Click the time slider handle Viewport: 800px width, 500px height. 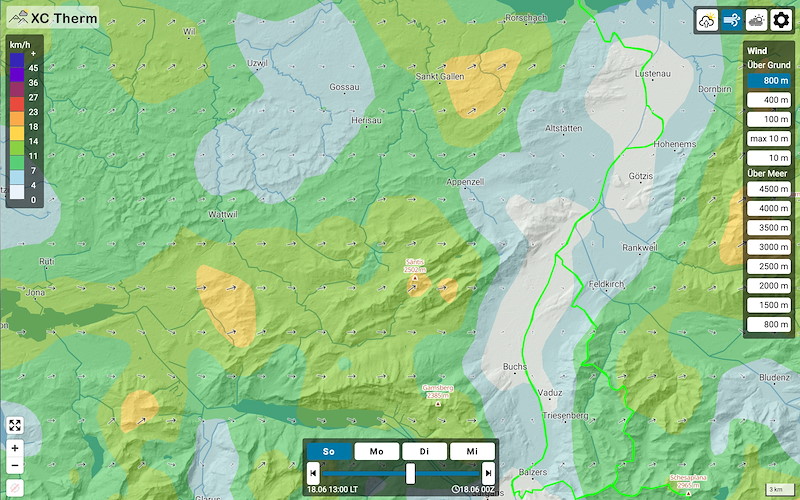click(x=410, y=473)
